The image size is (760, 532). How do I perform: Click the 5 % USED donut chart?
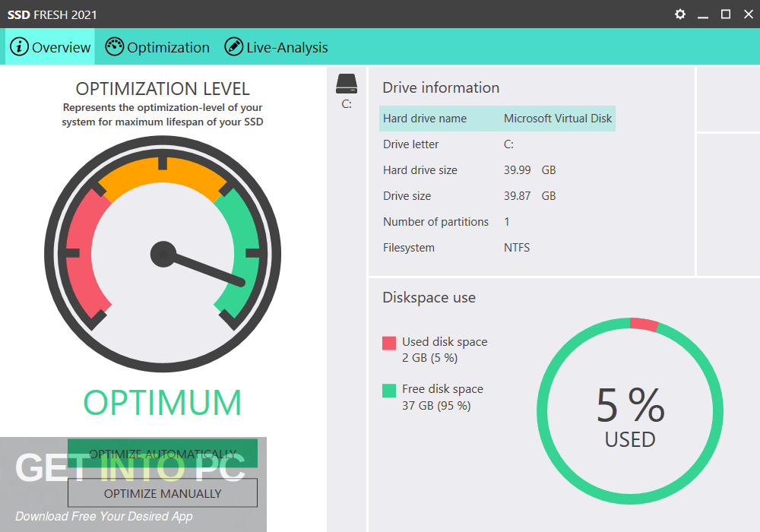click(630, 411)
